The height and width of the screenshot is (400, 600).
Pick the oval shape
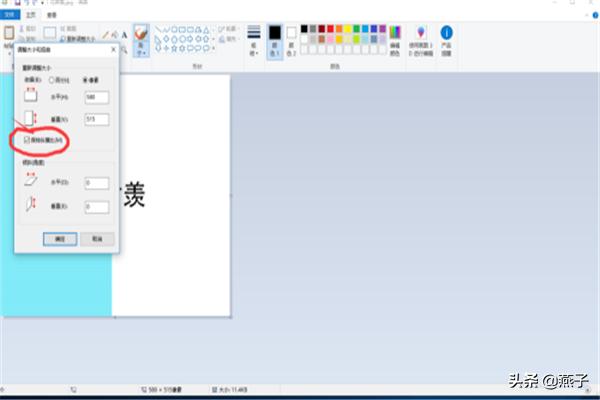pos(174,29)
